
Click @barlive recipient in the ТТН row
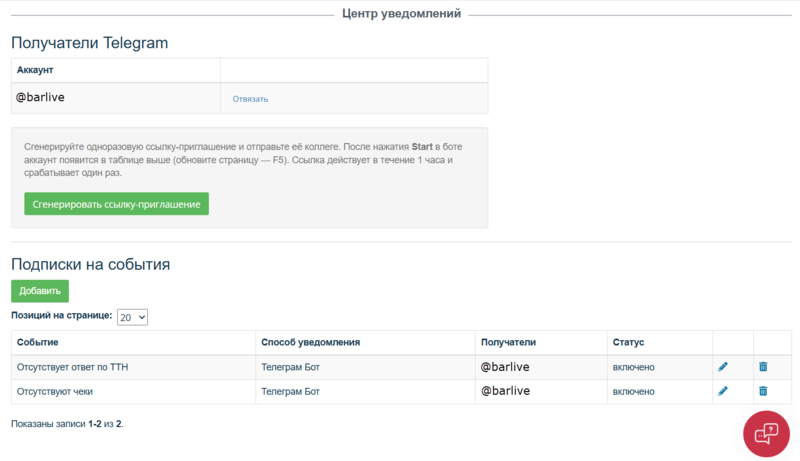click(505, 367)
